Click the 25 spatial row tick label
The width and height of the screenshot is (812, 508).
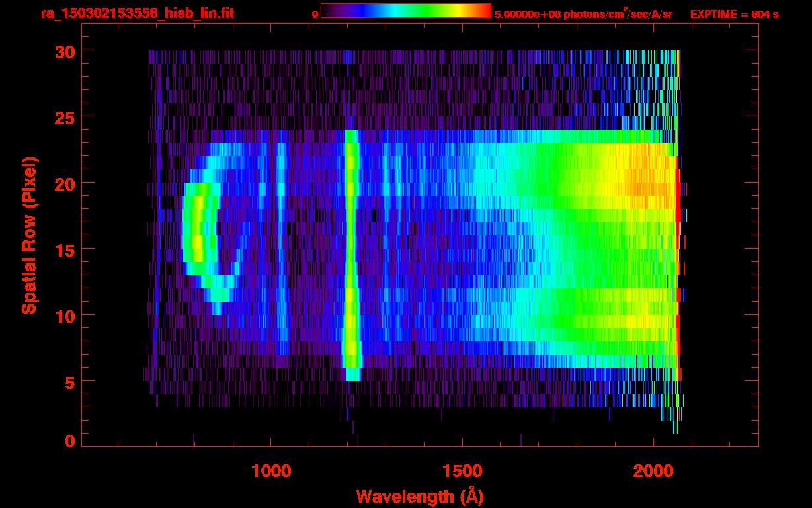click(x=65, y=117)
